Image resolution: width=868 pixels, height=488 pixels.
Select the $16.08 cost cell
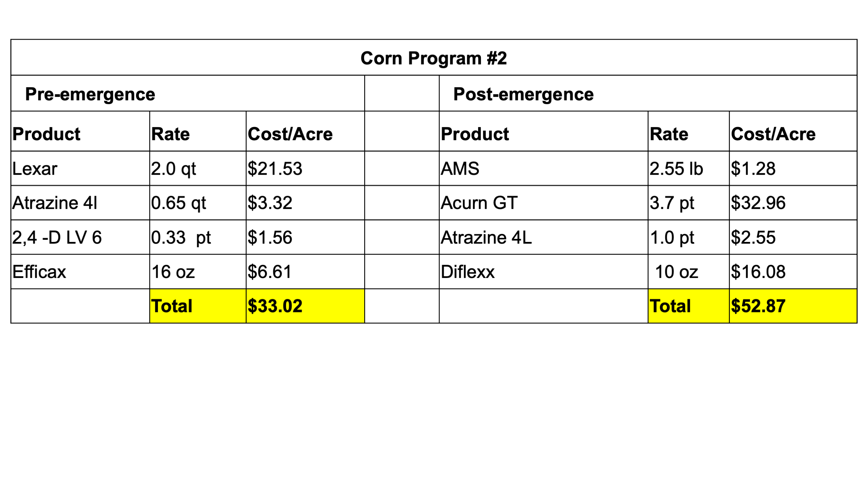pos(793,272)
